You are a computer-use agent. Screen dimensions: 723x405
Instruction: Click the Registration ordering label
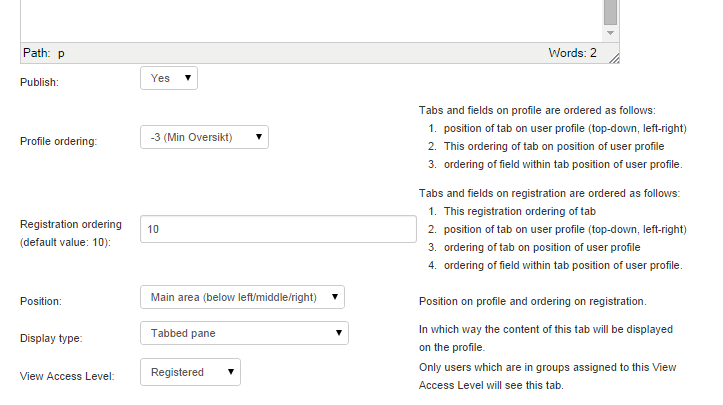point(71,233)
